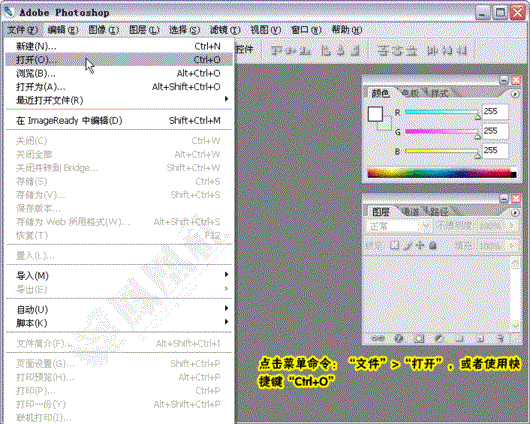Pick a color from the spectrum ramp
Screen dimensions: 530x424
442,172
